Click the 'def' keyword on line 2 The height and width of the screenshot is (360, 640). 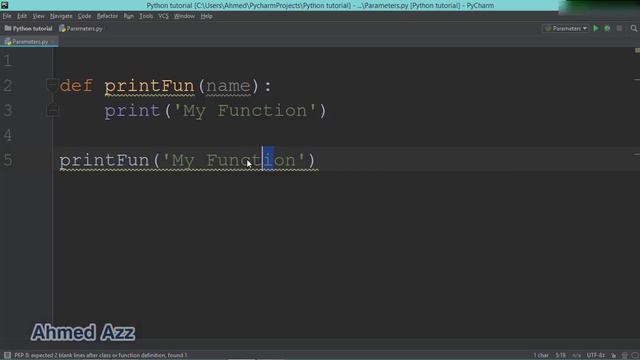click(76, 86)
